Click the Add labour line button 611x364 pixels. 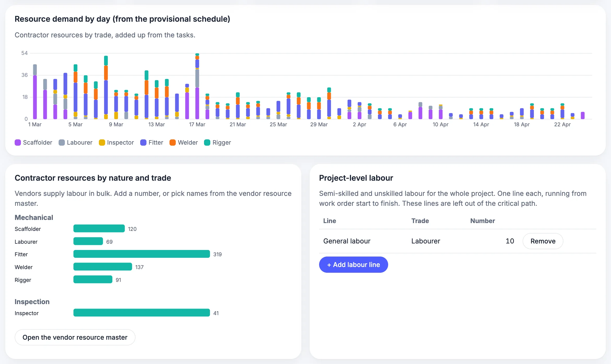[353, 265]
